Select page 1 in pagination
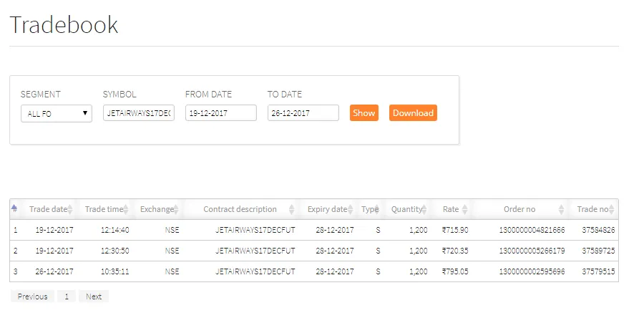Viewport: 644px width, 323px height. (x=67, y=297)
